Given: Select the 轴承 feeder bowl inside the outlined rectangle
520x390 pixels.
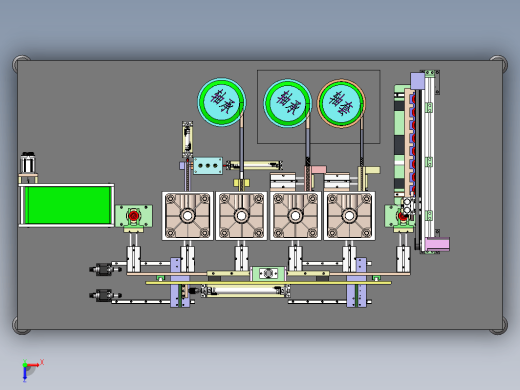Looking at the screenshot, I should pos(288,103).
